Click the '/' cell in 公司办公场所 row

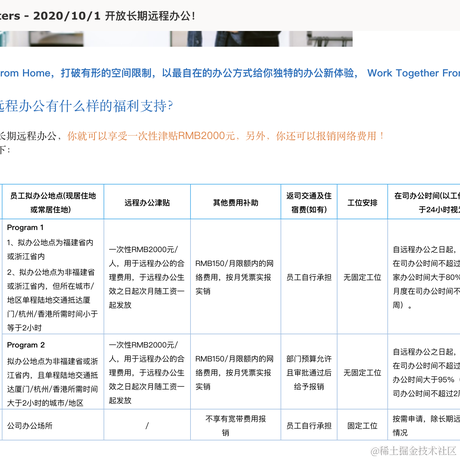coord(147,425)
